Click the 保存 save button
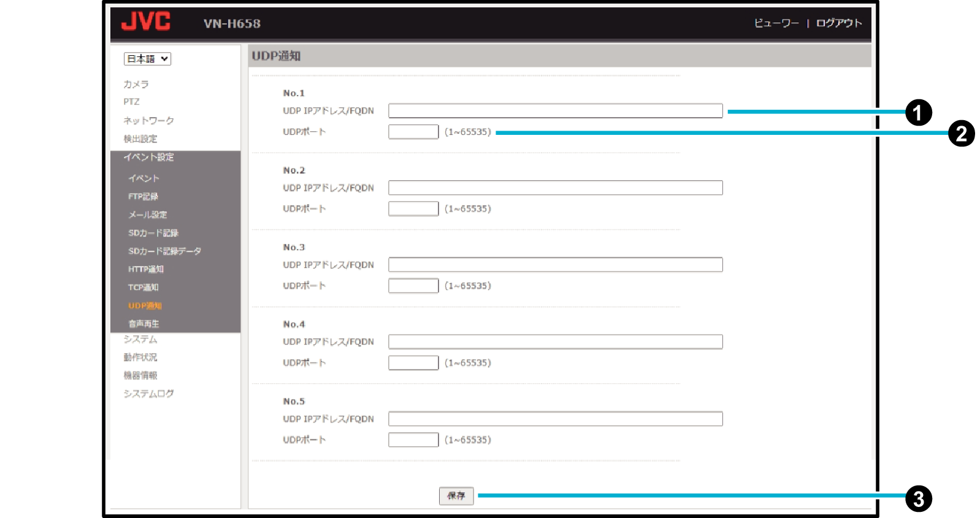The height and width of the screenshot is (518, 980). click(x=456, y=496)
